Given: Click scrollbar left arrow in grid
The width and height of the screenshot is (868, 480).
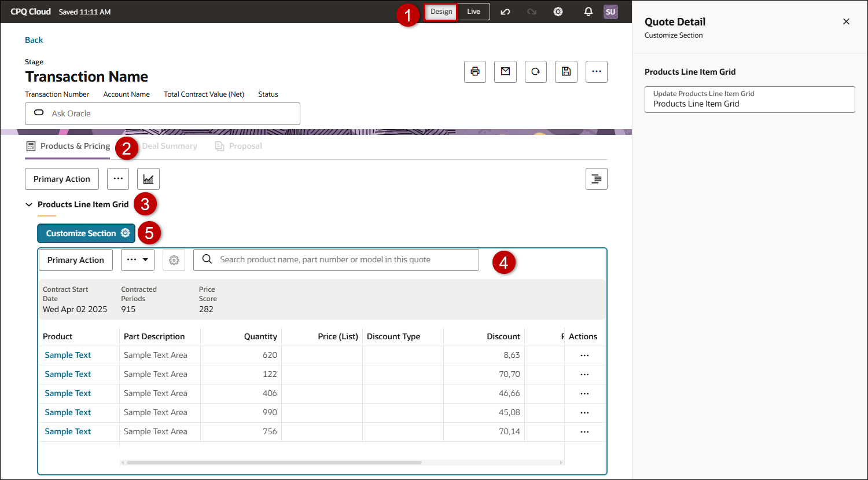Looking at the screenshot, I should (122, 463).
